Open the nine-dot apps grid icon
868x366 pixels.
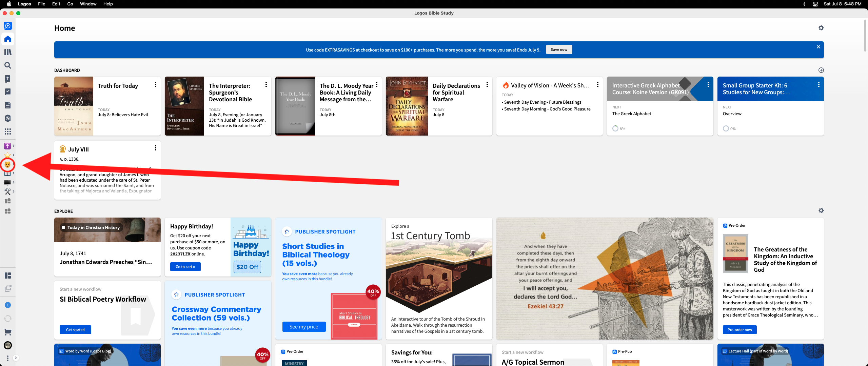click(7, 131)
